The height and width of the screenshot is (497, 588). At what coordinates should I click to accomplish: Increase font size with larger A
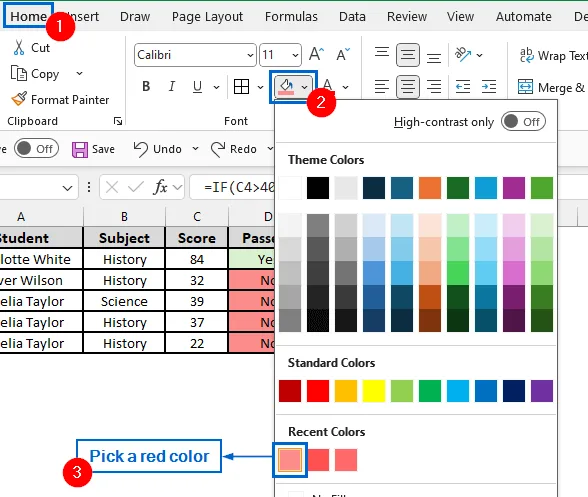[316, 55]
